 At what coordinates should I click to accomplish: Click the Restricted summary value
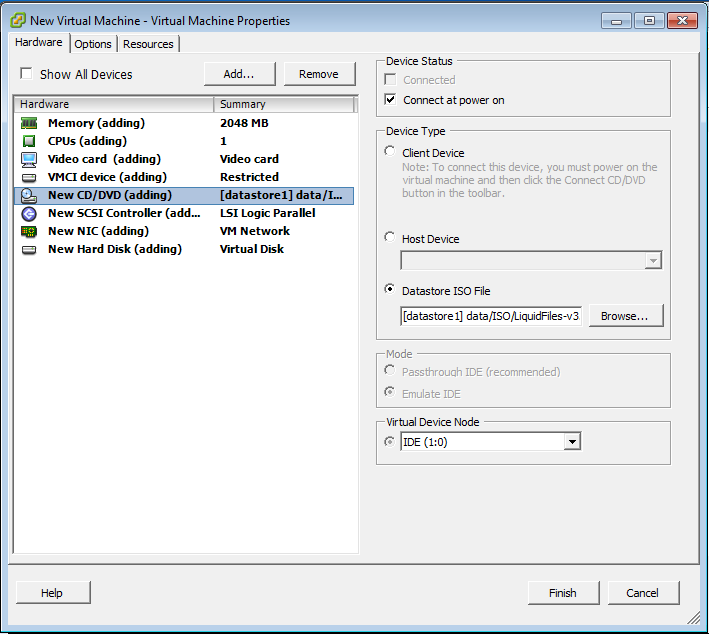click(249, 177)
